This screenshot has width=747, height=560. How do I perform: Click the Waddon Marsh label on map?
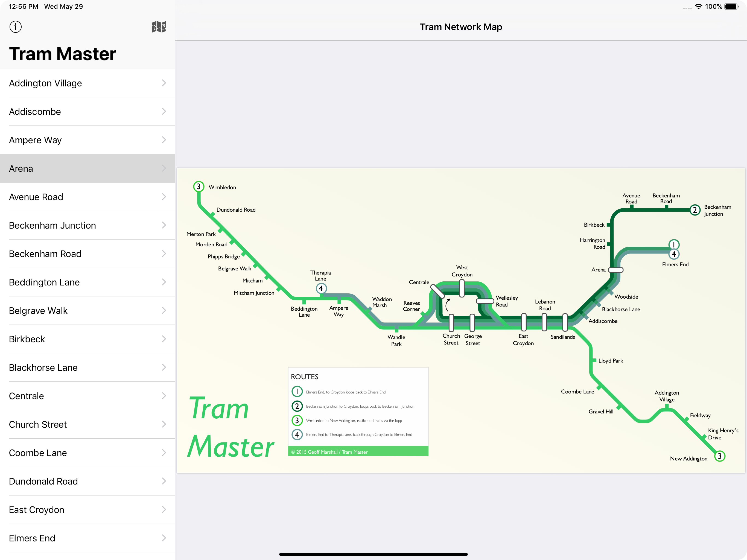(x=382, y=302)
